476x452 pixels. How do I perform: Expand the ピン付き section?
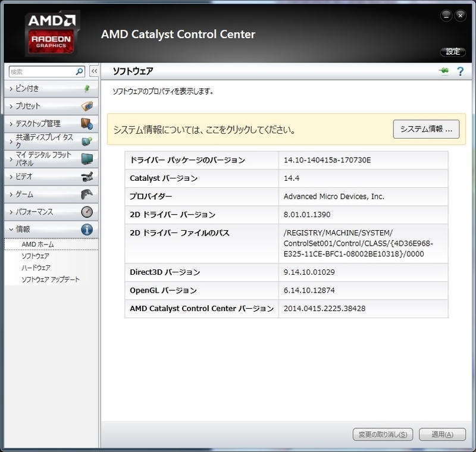click(x=51, y=89)
